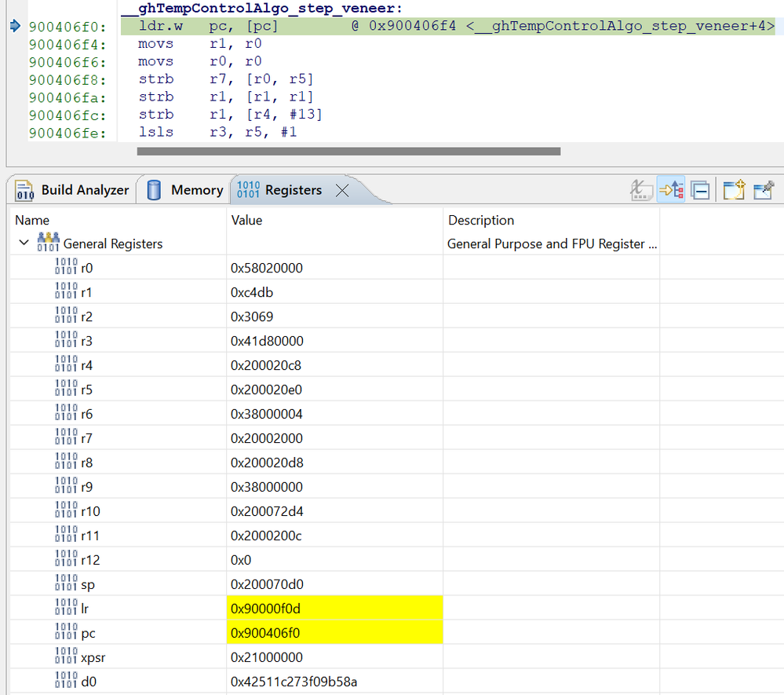Select r1 value 0xc4db
784x695 pixels.
tap(251, 292)
